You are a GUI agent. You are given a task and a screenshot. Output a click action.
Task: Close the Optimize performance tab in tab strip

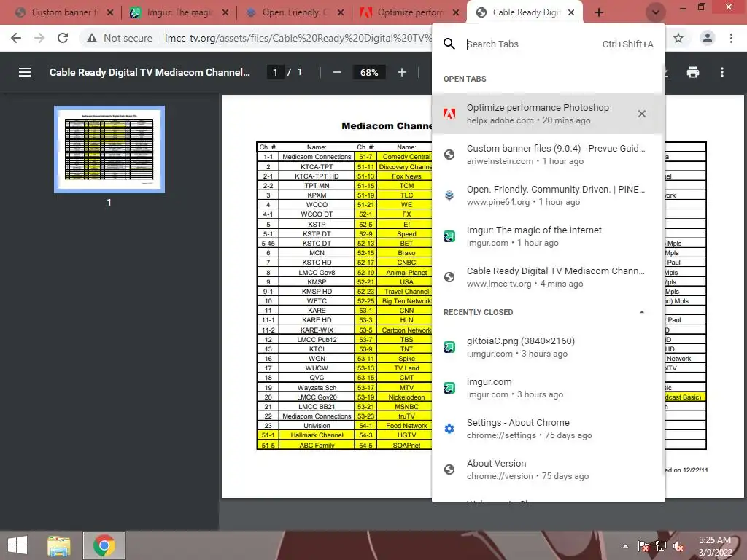456,13
